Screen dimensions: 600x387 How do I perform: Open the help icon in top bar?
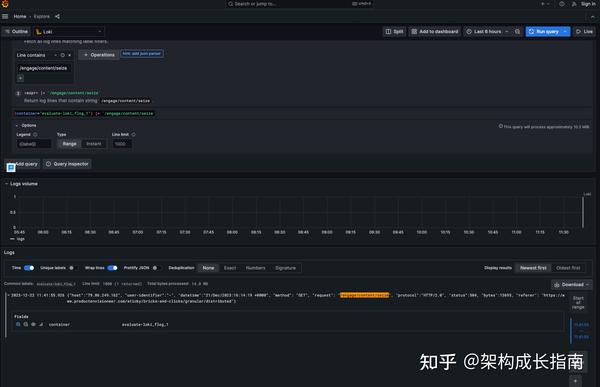(562, 4)
